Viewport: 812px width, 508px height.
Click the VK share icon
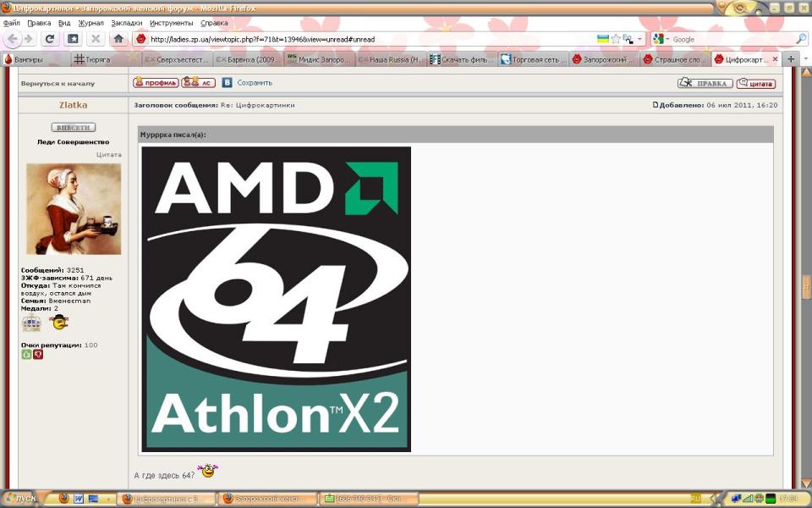[x=227, y=82]
